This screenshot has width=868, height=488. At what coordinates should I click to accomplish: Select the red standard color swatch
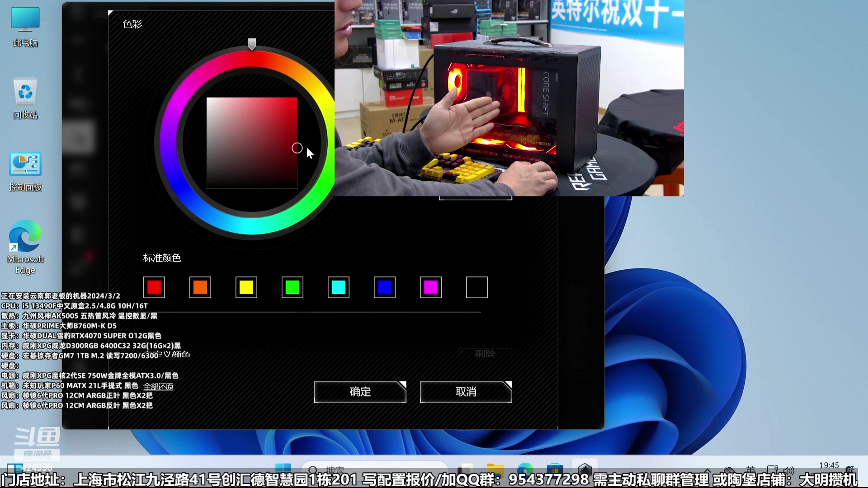154,287
